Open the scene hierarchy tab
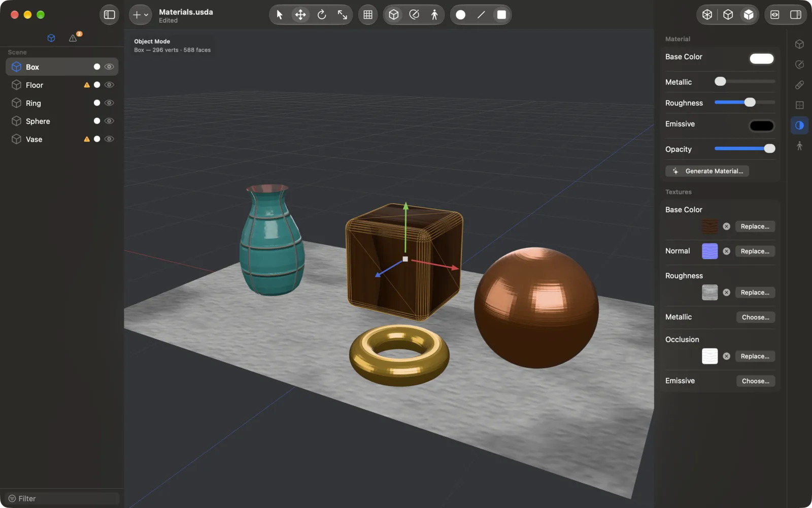The height and width of the screenshot is (508, 812). [x=51, y=38]
